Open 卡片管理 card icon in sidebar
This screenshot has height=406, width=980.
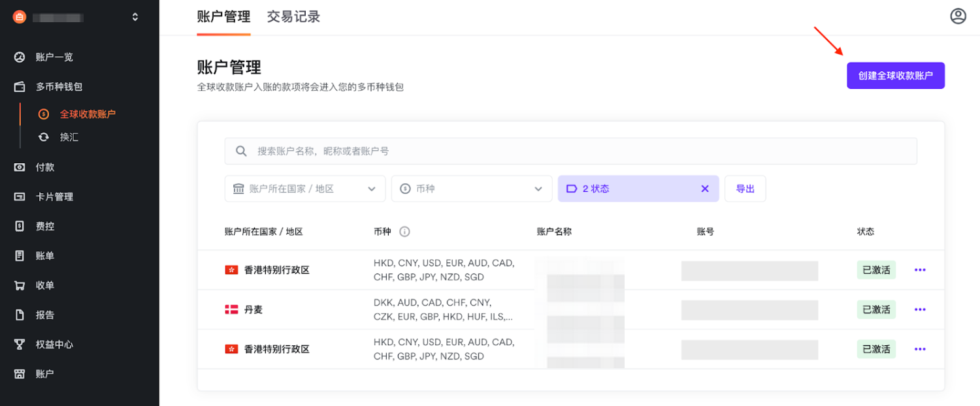(x=20, y=196)
